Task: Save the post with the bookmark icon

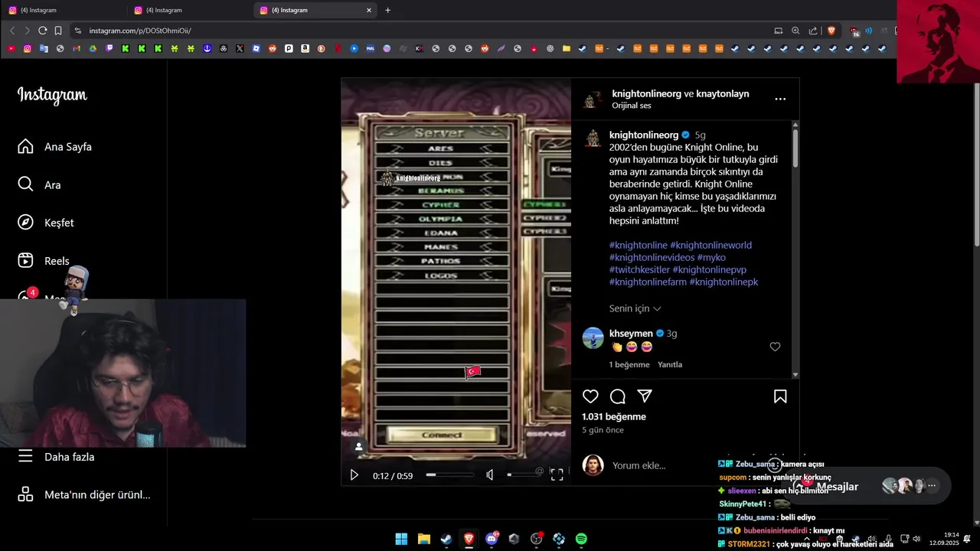Action: coord(780,396)
